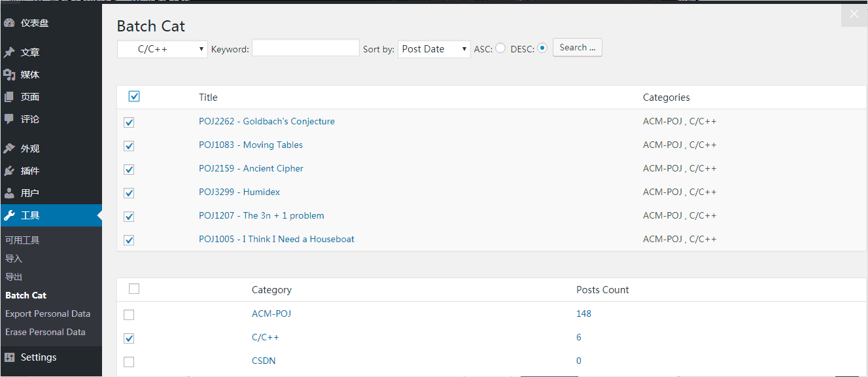868x377 pixels.
Task: Click the comments speech bubble icon
Action: [x=9, y=119]
